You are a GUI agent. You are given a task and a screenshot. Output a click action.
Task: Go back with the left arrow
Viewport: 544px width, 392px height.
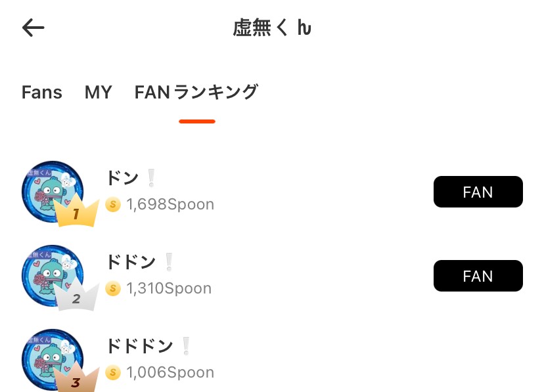[33, 28]
